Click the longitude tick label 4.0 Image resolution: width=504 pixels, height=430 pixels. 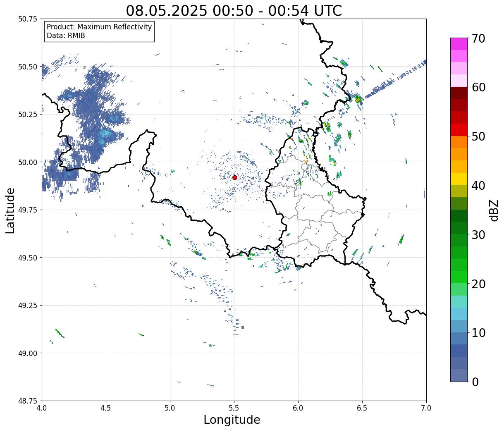point(42,408)
